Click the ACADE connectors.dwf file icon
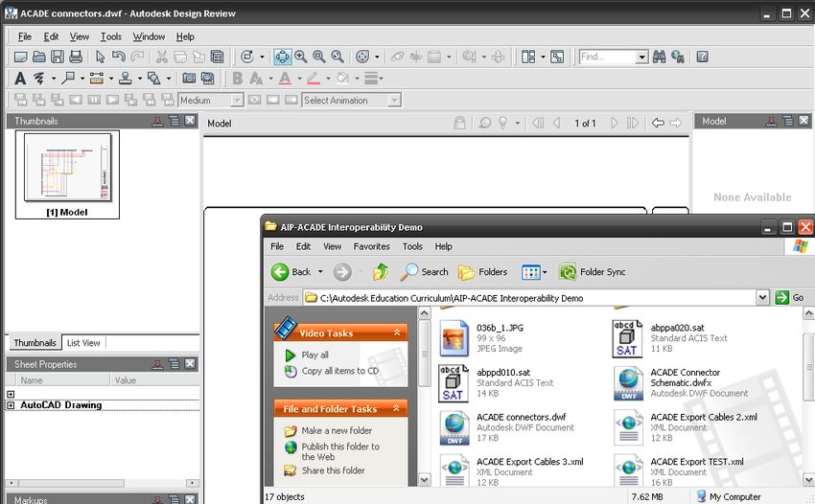The image size is (815, 504). click(454, 428)
